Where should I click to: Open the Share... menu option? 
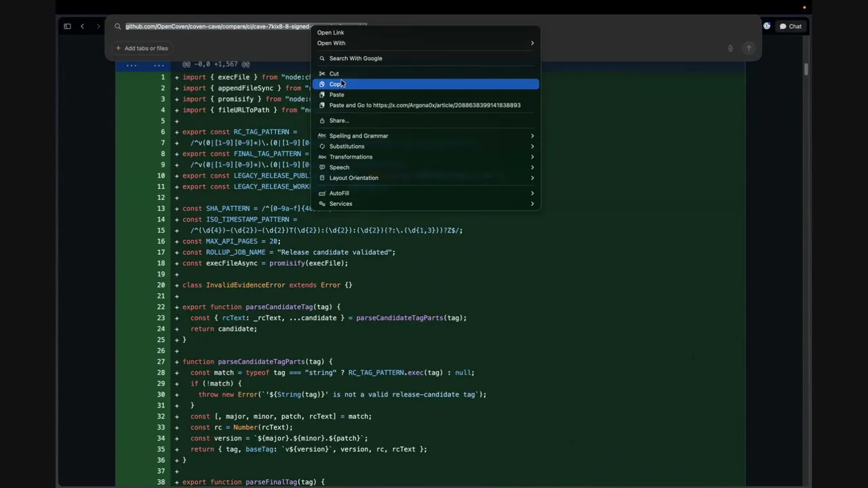tap(426, 121)
